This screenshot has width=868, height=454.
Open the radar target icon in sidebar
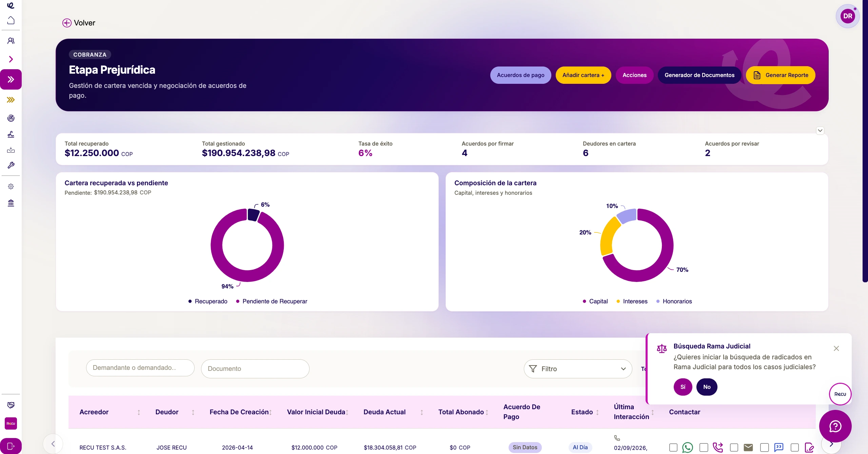11,118
